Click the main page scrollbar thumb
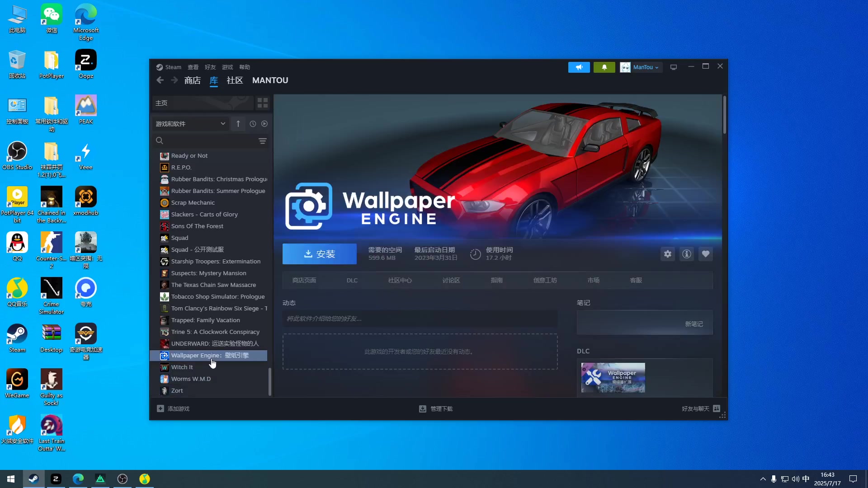The height and width of the screenshot is (488, 868). tap(724, 115)
